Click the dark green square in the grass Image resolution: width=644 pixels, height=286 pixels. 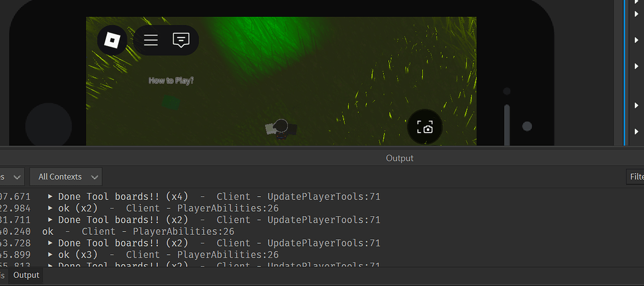[170, 102]
